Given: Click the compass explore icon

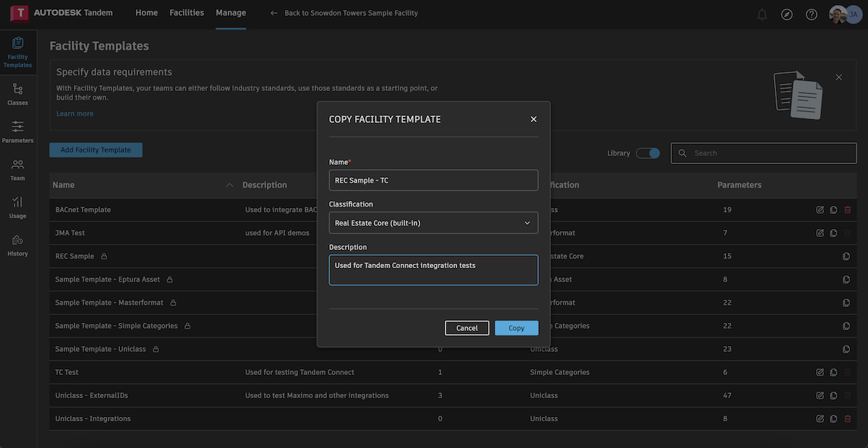Looking at the screenshot, I should 787,14.
